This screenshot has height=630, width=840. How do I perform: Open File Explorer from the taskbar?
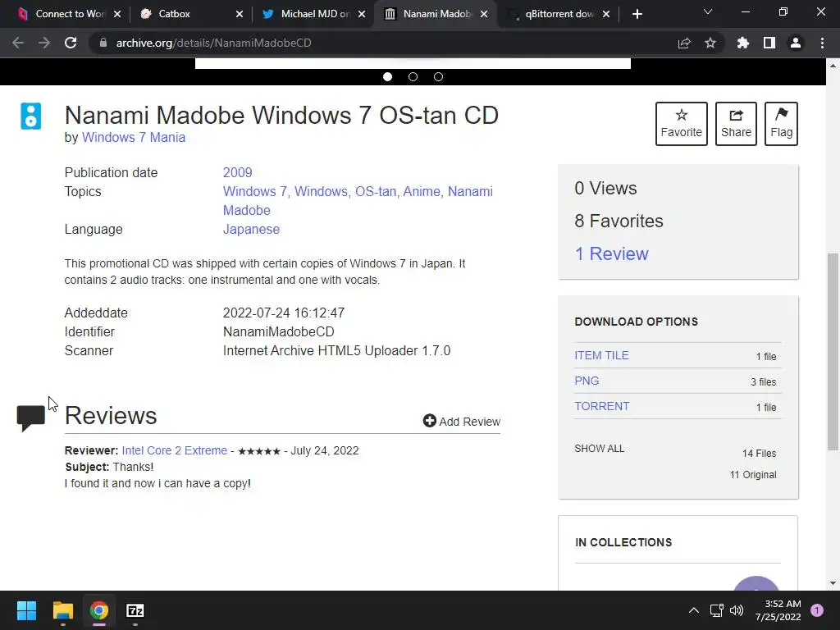coord(62,610)
